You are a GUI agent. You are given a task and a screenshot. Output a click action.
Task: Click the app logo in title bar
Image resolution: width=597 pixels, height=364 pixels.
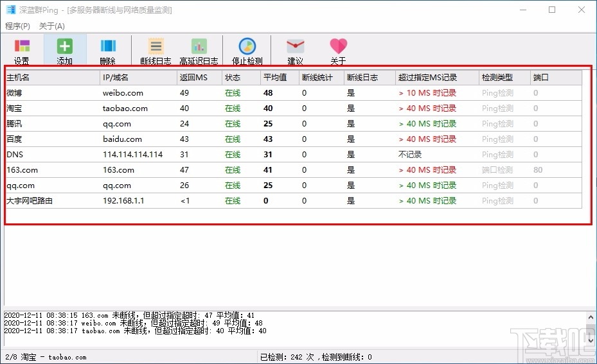click(x=11, y=10)
